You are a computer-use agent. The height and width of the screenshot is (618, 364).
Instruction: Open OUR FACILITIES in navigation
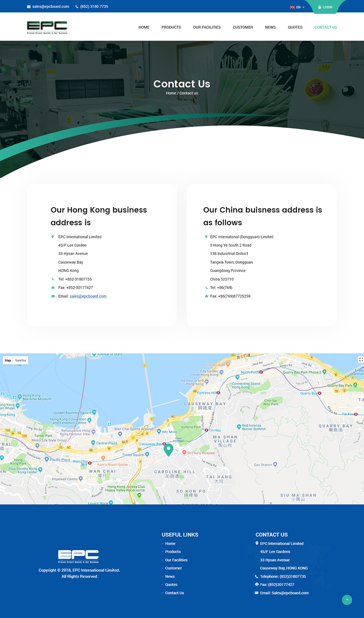click(x=207, y=27)
